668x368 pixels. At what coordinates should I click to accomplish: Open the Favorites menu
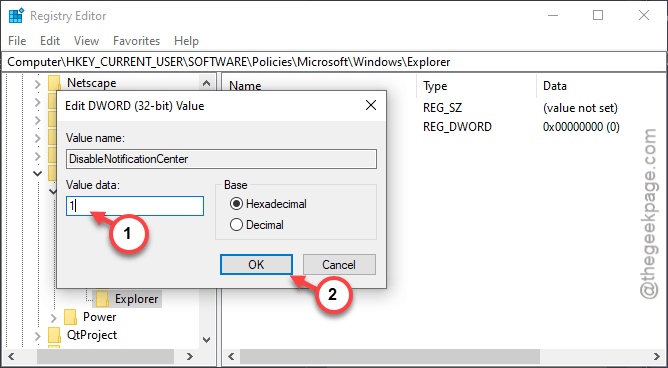136,41
